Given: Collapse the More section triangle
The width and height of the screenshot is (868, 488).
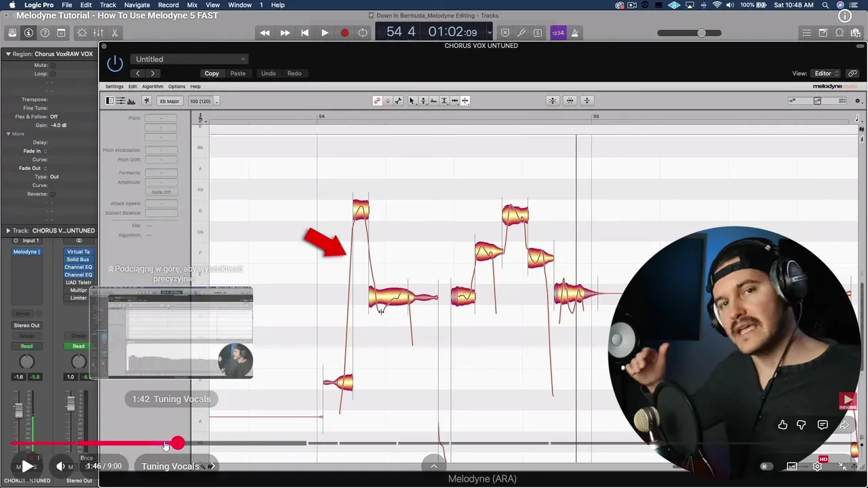Looking at the screenshot, I should tap(9, 134).
